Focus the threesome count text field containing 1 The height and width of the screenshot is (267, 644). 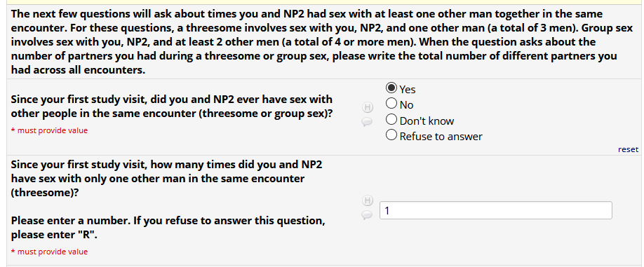click(x=496, y=210)
